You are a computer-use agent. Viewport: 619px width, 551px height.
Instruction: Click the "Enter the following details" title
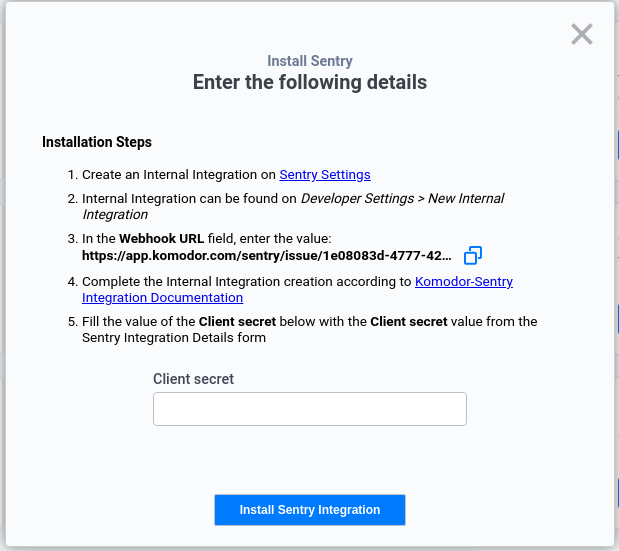(310, 82)
